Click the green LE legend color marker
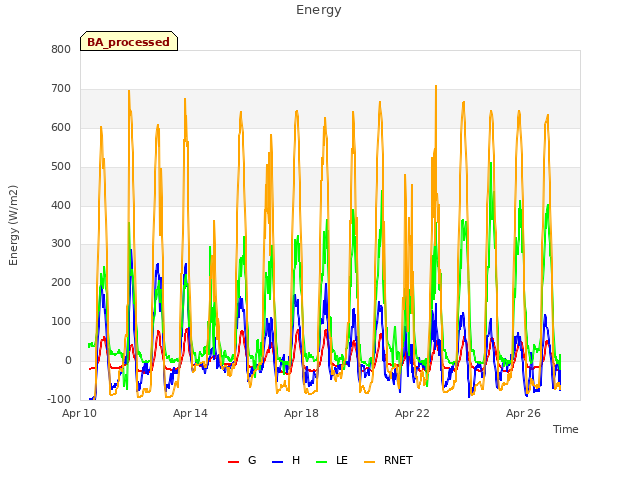This screenshot has width=640, height=480. (x=322, y=462)
